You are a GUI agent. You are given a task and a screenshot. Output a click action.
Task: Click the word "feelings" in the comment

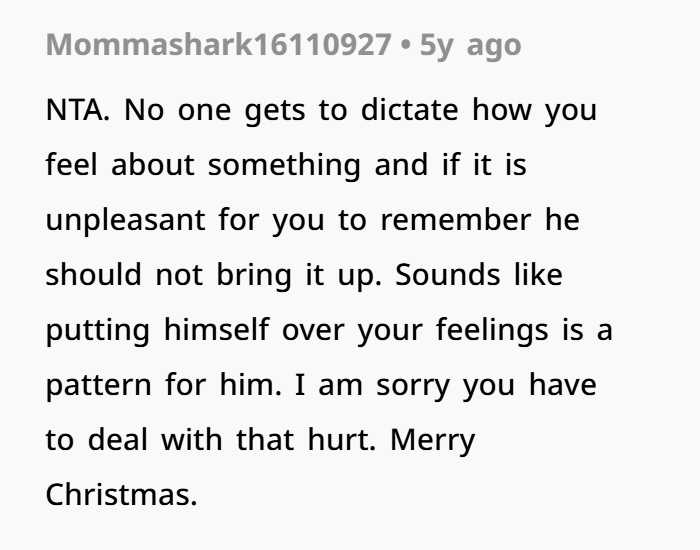[x=496, y=330]
